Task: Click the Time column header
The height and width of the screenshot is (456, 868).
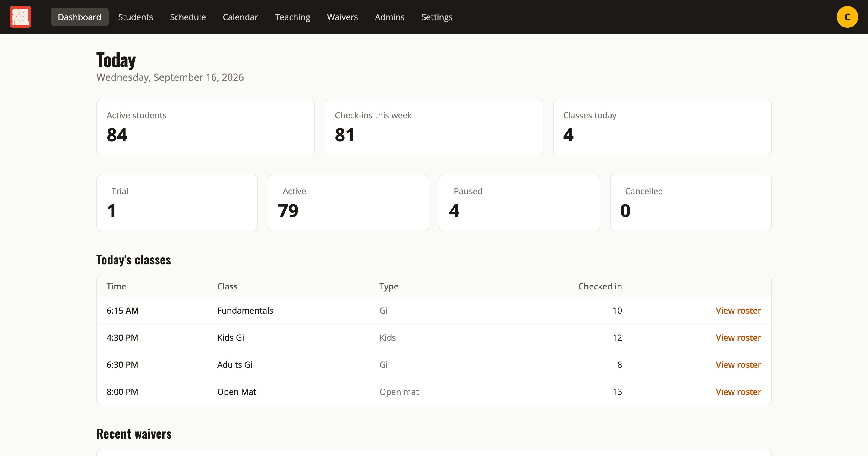Action: pos(116,286)
